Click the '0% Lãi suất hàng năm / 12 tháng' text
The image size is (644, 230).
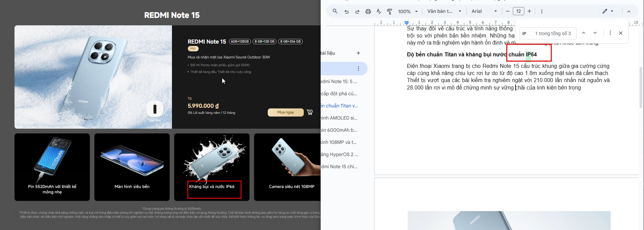pos(211,113)
